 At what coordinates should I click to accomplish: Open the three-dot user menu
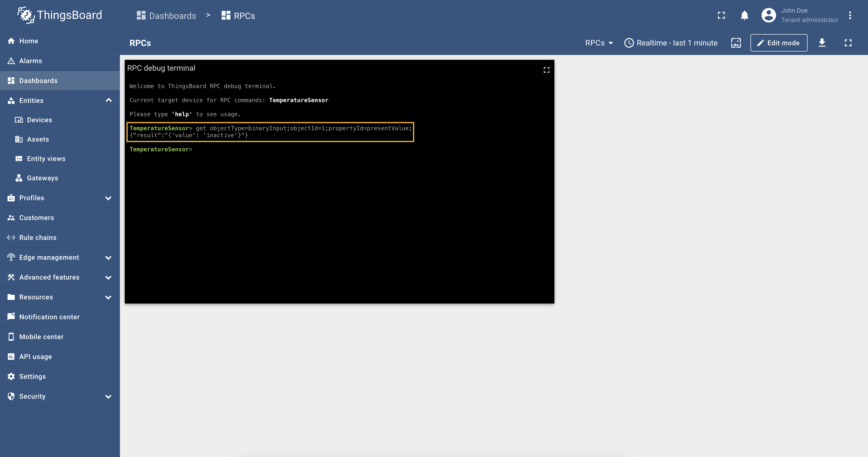(x=850, y=15)
